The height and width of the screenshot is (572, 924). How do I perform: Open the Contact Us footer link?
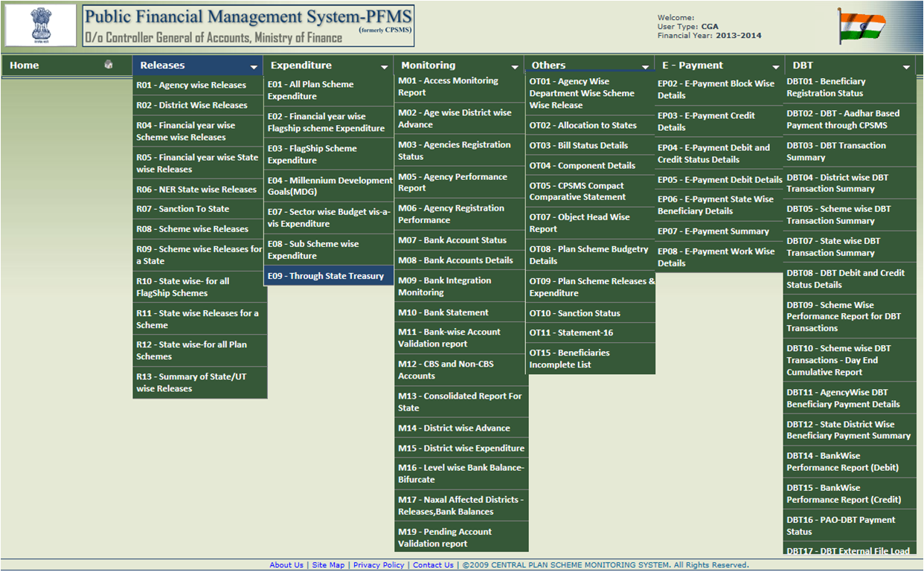point(433,565)
